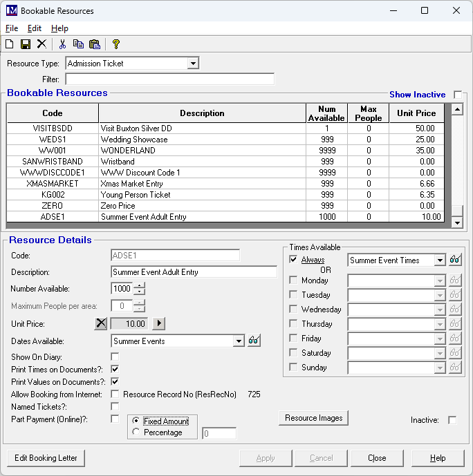Click the Copy toolbar icon
Image resolution: width=473 pixels, height=476 pixels.
78,44
